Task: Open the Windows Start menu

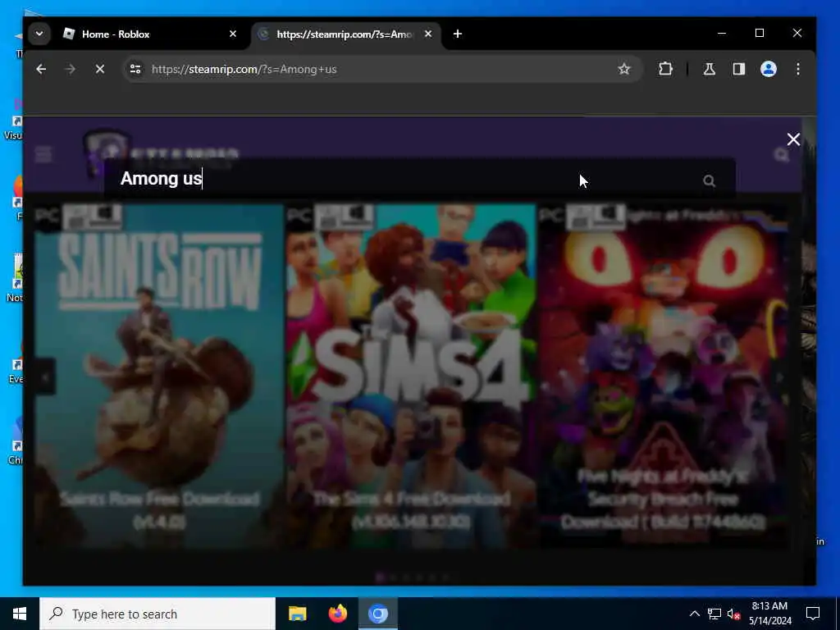Action: coord(20,614)
